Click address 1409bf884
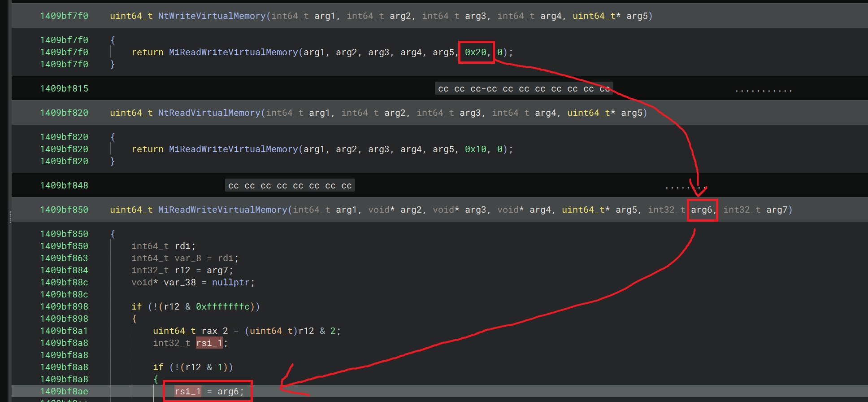 tap(64, 271)
